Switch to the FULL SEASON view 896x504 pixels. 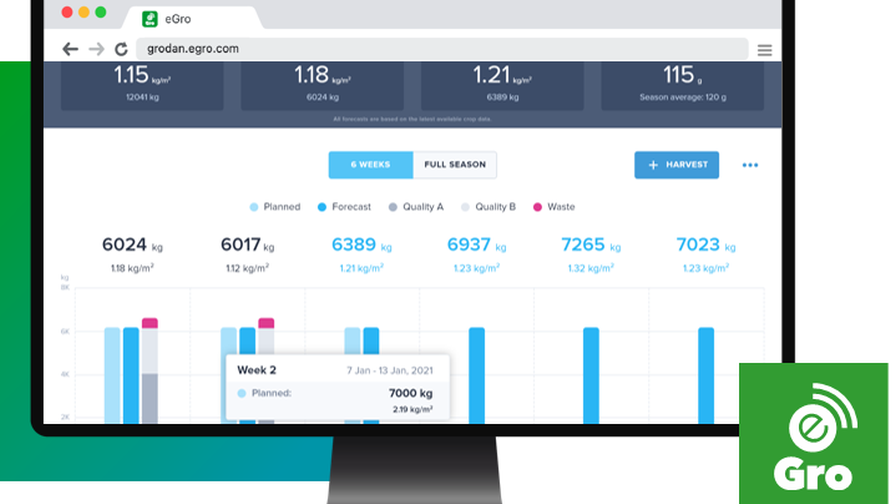click(455, 165)
